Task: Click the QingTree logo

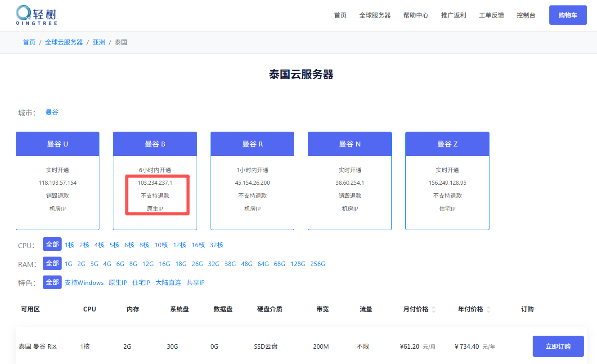Action: point(36,15)
